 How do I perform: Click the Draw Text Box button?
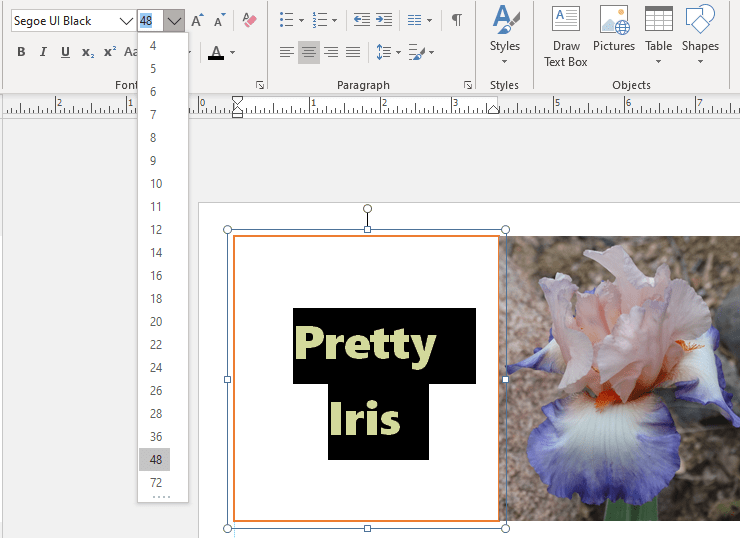tap(566, 34)
